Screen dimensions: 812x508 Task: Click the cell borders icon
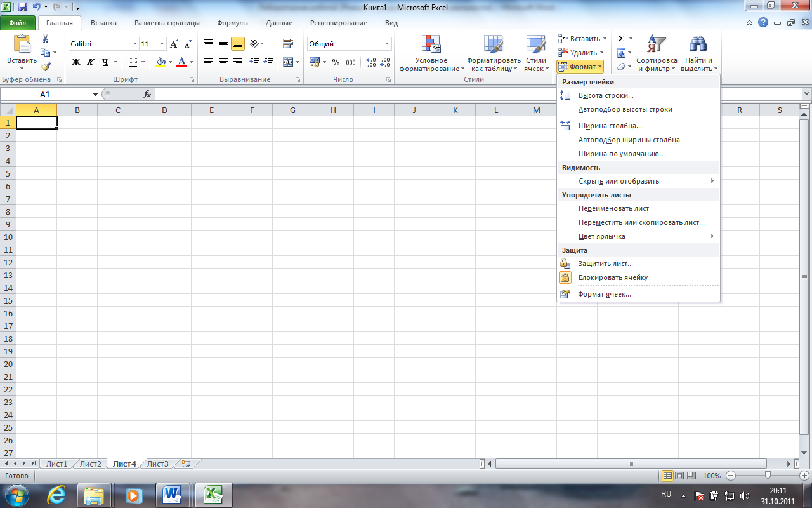pos(132,62)
